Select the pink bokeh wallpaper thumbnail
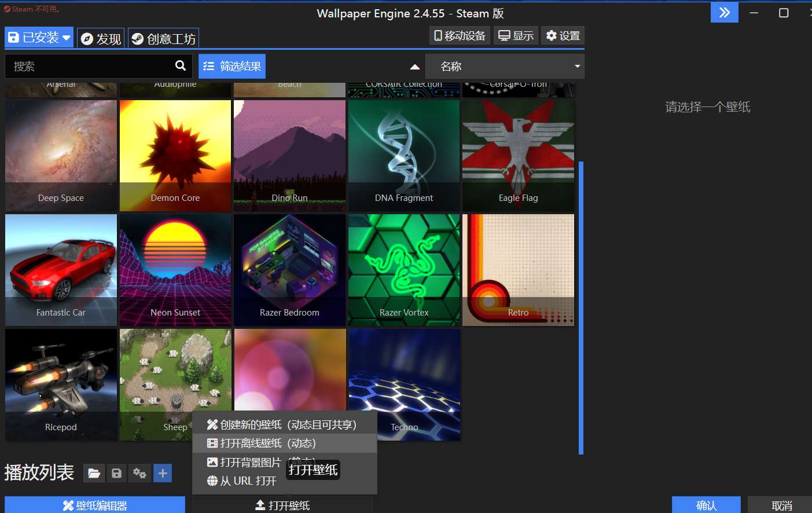The width and height of the screenshot is (812, 513). coord(289,369)
